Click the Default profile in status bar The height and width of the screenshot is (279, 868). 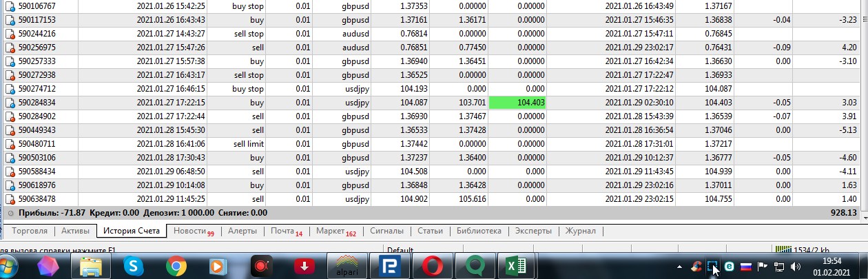tap(400, 249)
